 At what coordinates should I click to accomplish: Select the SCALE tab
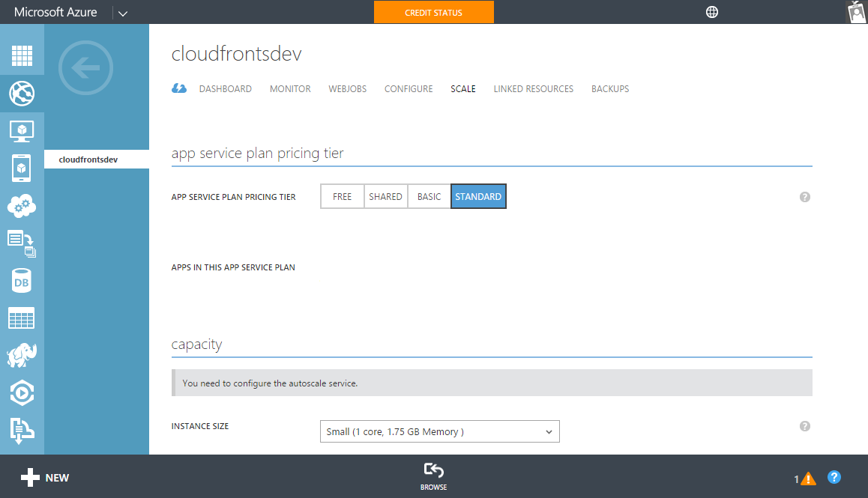click(462, 89)
